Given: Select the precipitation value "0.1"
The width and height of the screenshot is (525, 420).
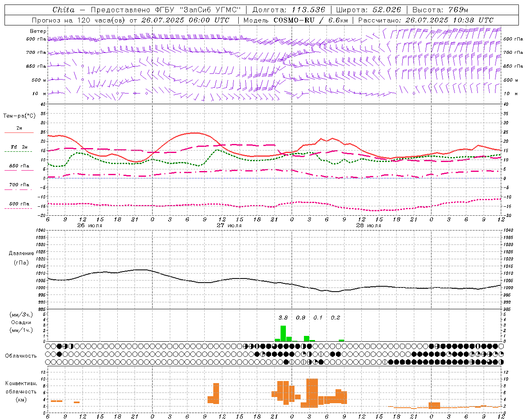Looking at the screenshot, I should 318,317.
